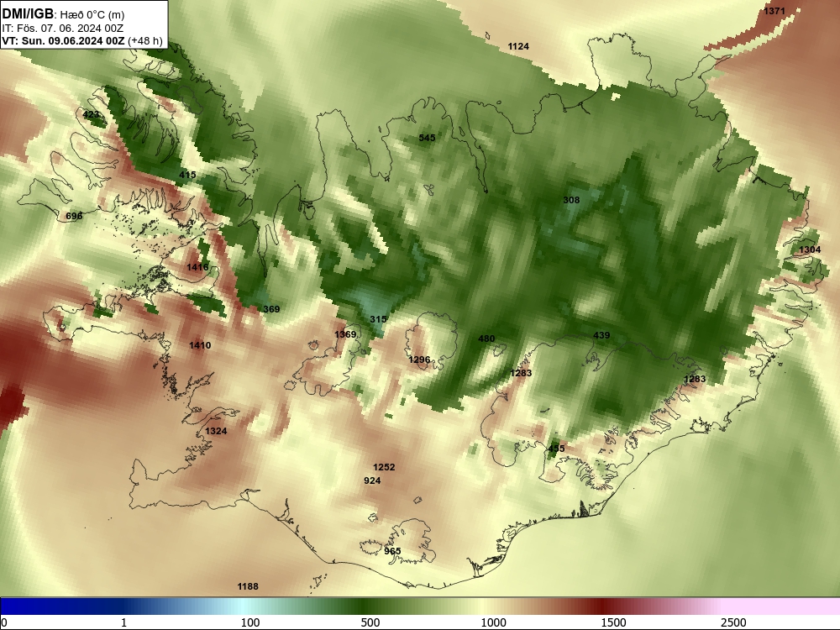Click the 696 value on the map
The height and width of the screenshot is (630, 840).
coord(74,216)
